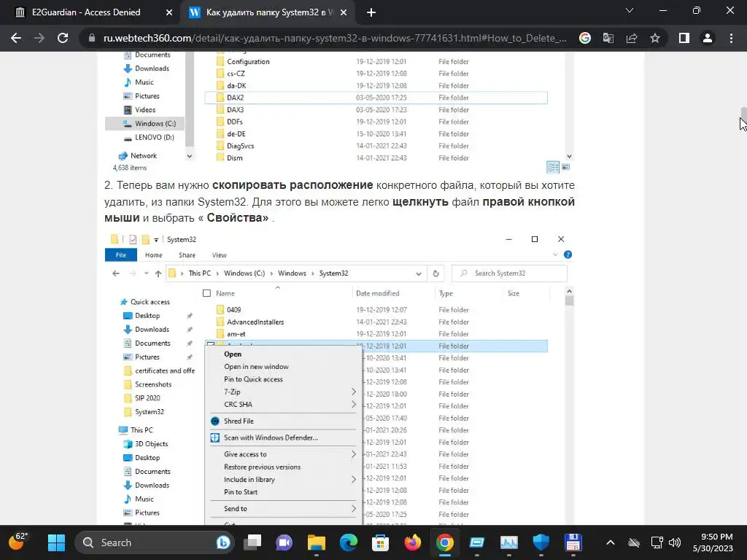Click the Explorer help question mark icon
The height and width of the screenshot is (560, 747).
(568, 254)
